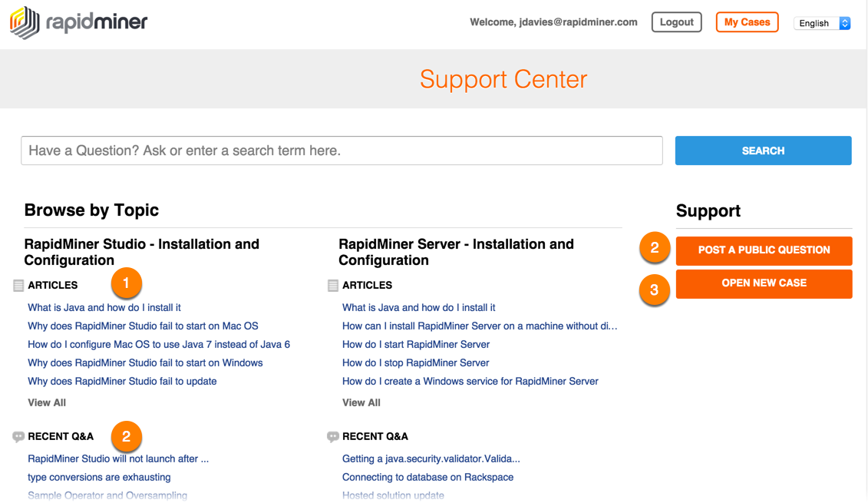868x503 pixels.
Task: Click the Articles document icon under RapidMiner Studio
Action: [18, 284]
